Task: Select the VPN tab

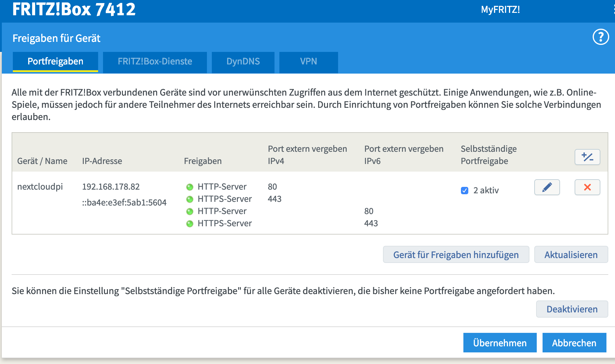Action: coord(308,61)
